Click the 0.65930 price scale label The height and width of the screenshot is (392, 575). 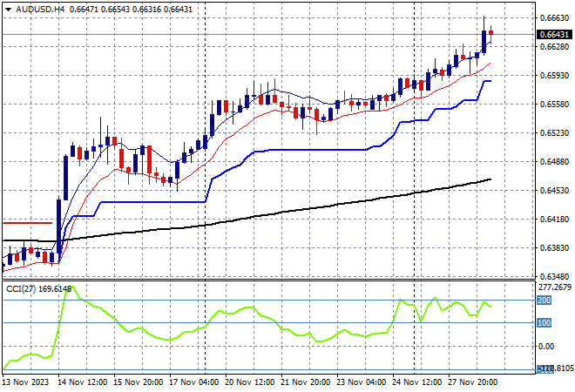[555, 75]
